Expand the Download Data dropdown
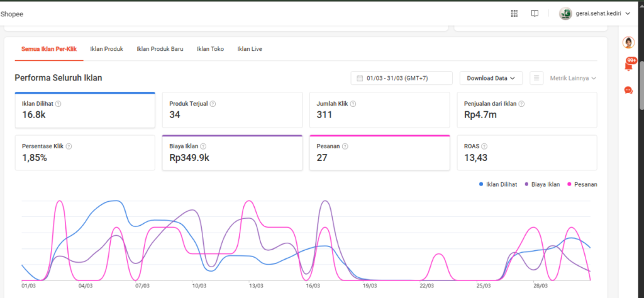The width and height of the screenshot is (644, 298). 491,78
